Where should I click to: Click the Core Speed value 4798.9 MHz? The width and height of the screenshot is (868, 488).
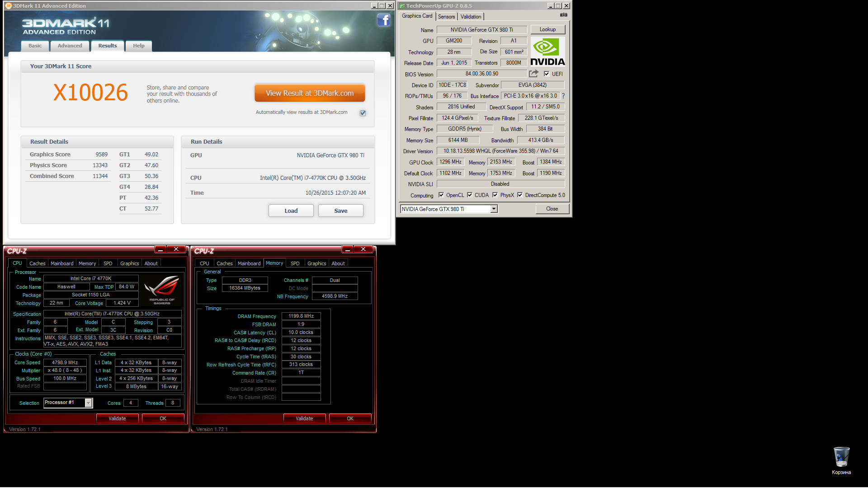[x=65, y=362]
